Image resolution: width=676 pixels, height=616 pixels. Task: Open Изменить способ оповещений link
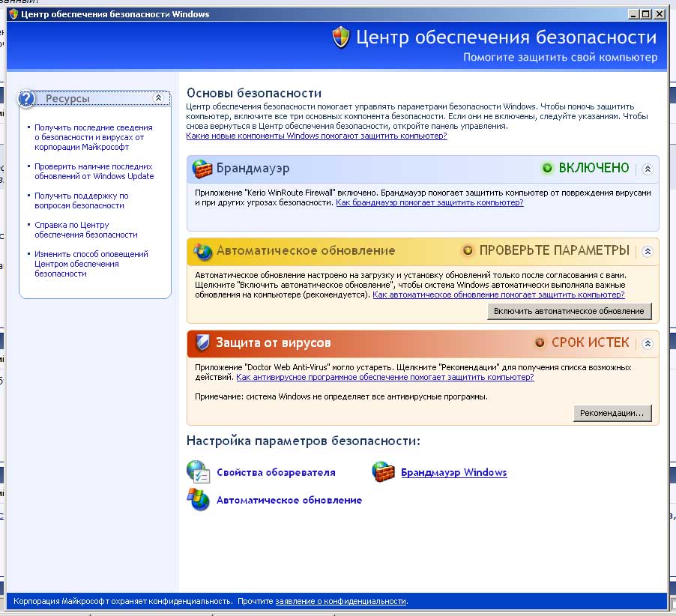click(x=91, y=264)
